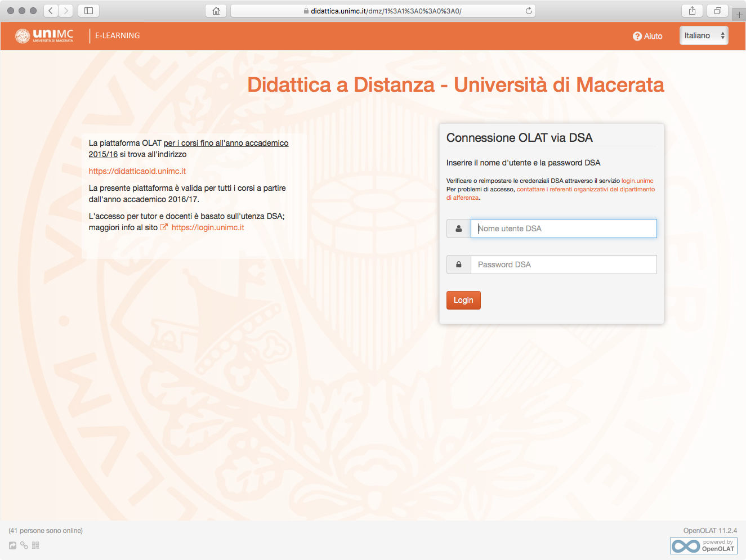This screenshot has width=746, height=560.
Task: Click the address bar URL
Action: pos(383,11)
